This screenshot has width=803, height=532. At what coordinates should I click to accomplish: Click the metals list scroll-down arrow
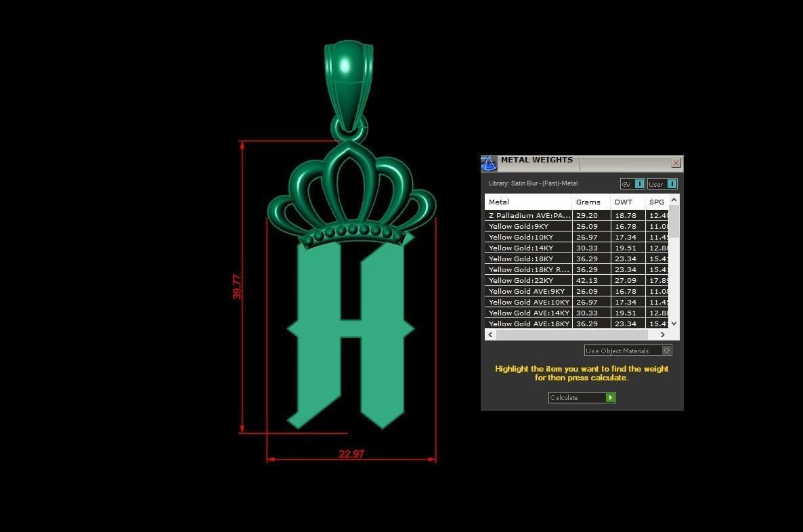point(674,323)
